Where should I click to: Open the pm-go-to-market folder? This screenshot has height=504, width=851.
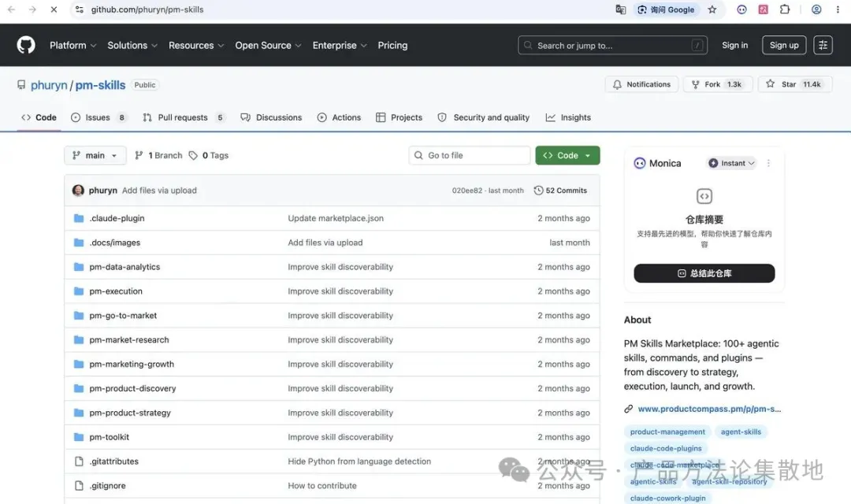point(123,315)
